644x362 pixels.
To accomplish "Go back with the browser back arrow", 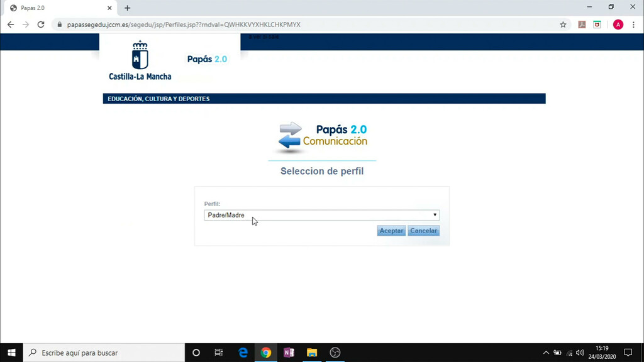I will point(11,25).
